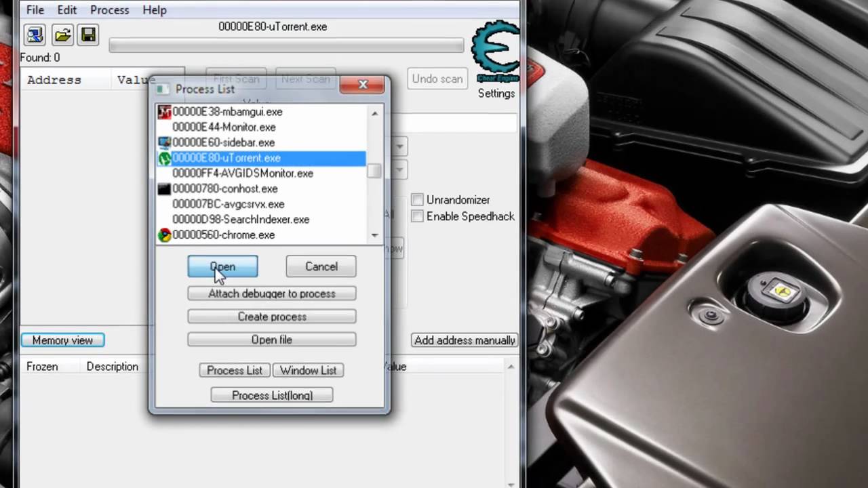This screenshot has width=868, height=488.
Task: Click the Process List window title icon
Action: tap(162, 89)
